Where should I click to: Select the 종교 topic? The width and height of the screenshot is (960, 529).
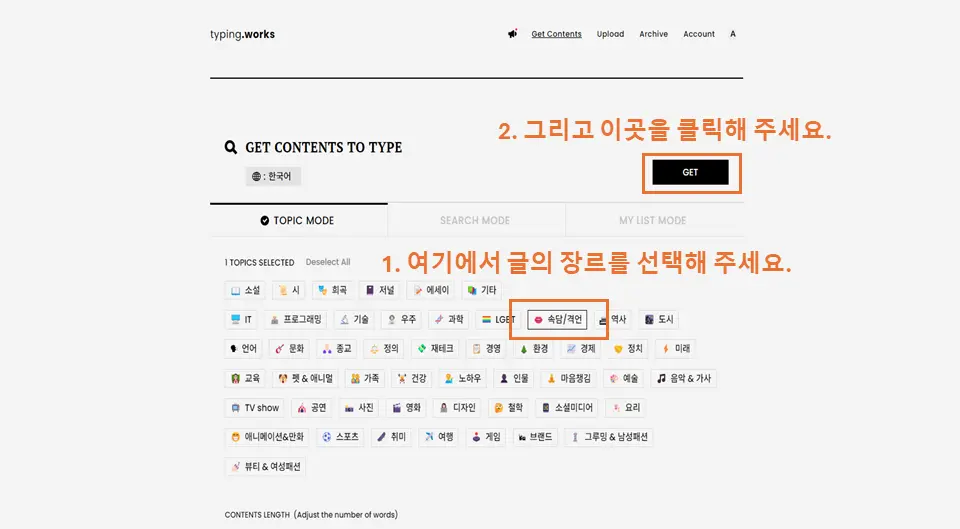pyautogui.click(x=337, y=349)
